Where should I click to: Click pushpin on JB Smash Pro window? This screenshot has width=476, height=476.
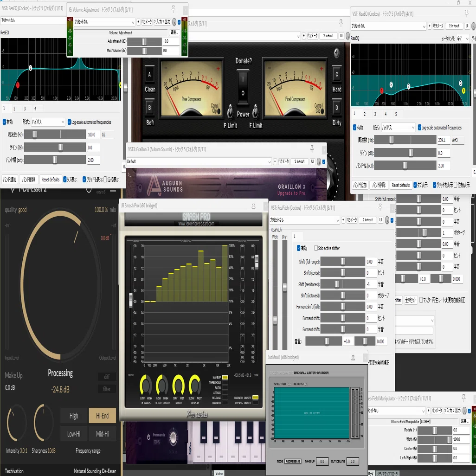(253, 206)
